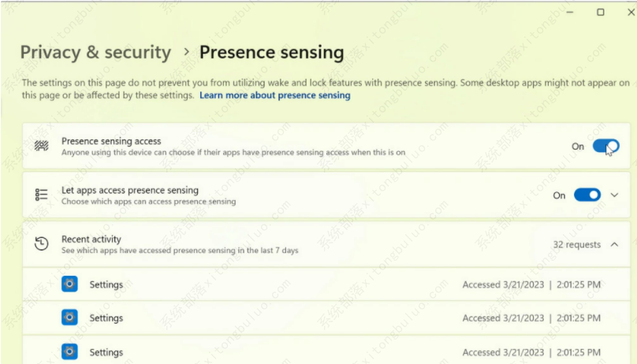Click the third Settings gear icon
Viewport: 637px width, 364px height.
[69, 351]
